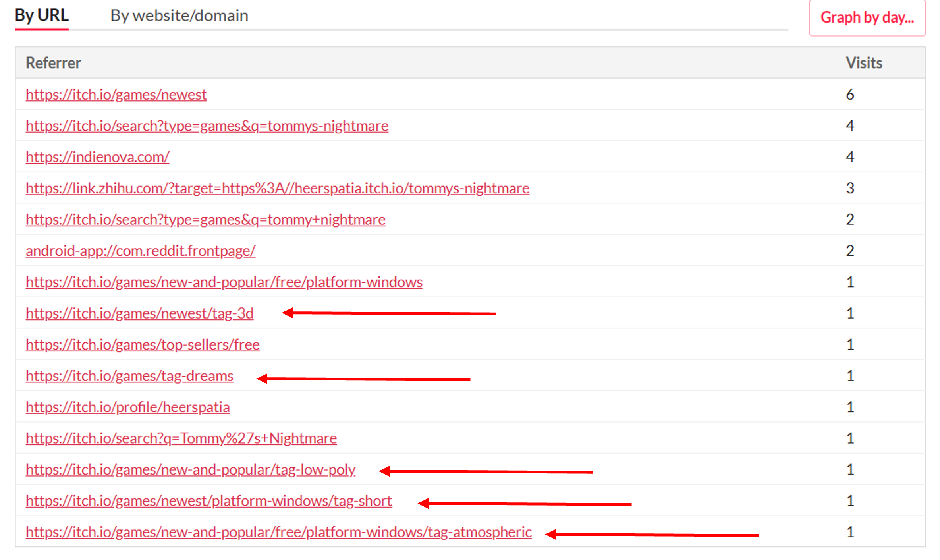Select visits value 3 in the zhihu row
Screen dimensions: 940x560
click(850, 188)
